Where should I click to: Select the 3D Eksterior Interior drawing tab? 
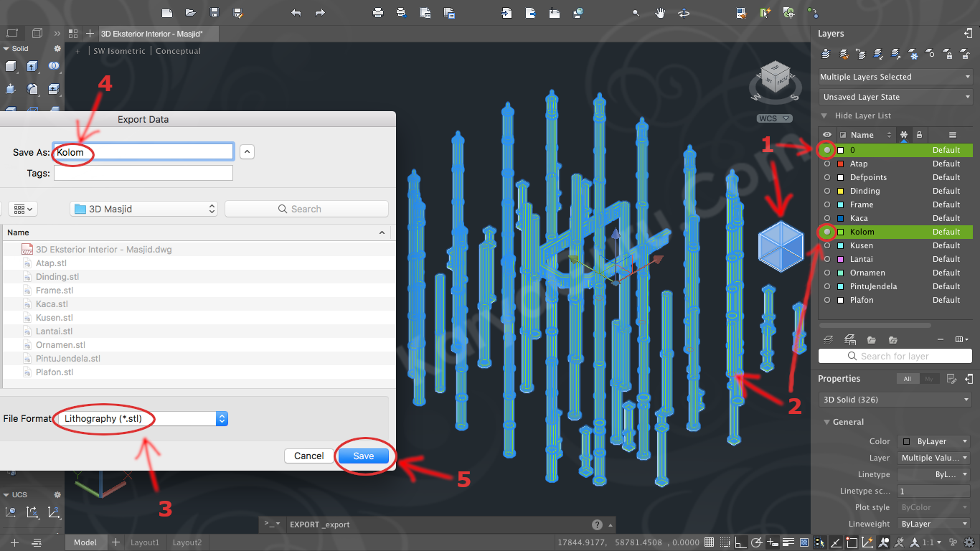tap(151, 34)
